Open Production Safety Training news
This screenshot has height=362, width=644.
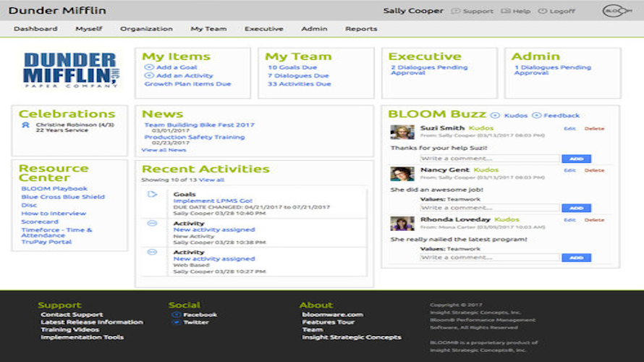[x=194, y=137]
